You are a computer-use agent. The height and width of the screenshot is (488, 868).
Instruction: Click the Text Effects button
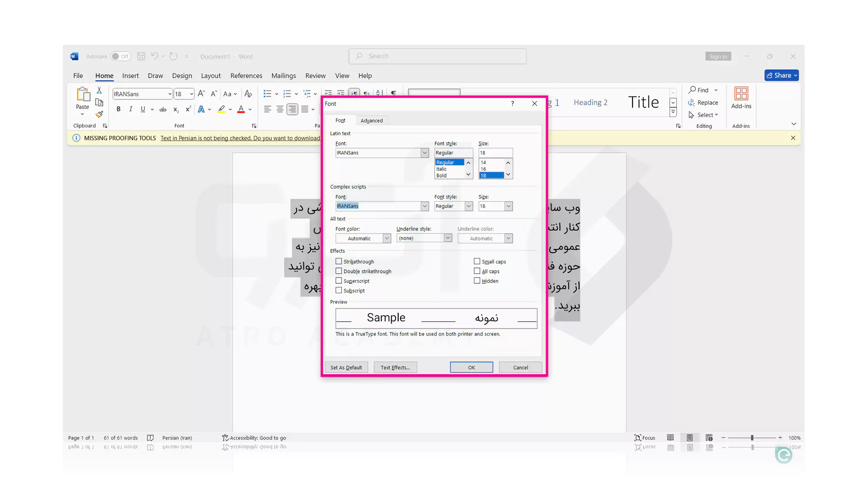(395, 367)
